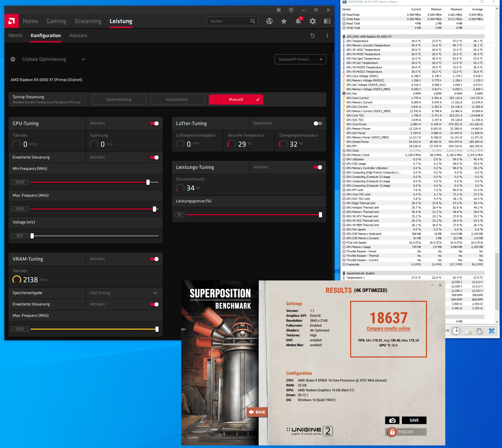This screenshot has width=502, height=448.
Task: Enable the Lüfter-Tuning toggle
Action: coord(318,123)
